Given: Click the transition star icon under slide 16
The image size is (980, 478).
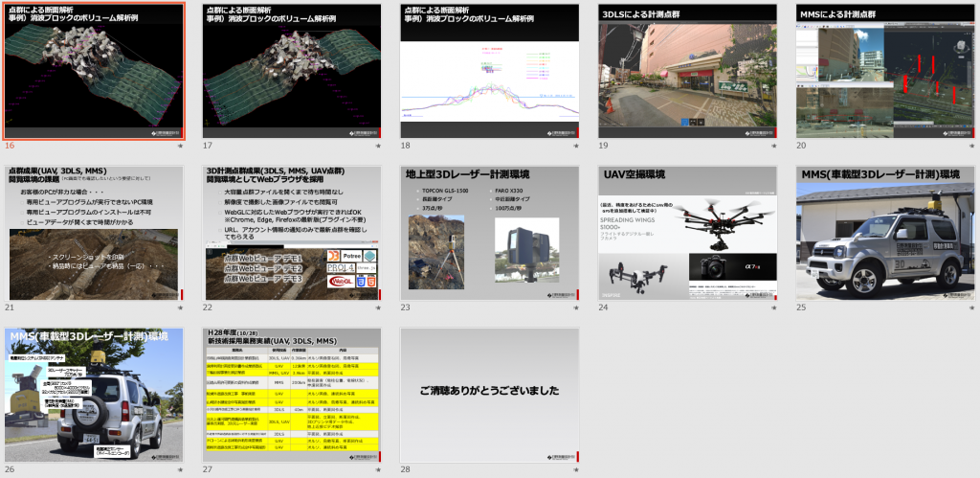Looking at the screenshot, I should click(x=180, y=147).
